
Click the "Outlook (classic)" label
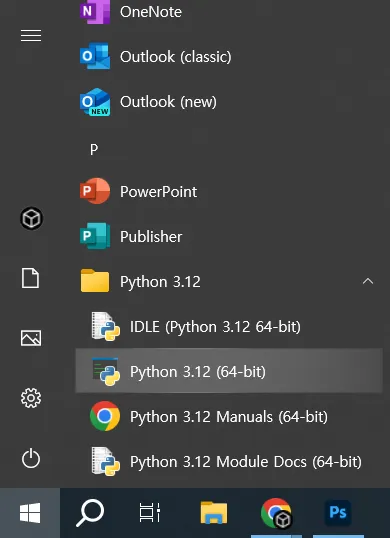pyautogui.click(x=176, y=57)
